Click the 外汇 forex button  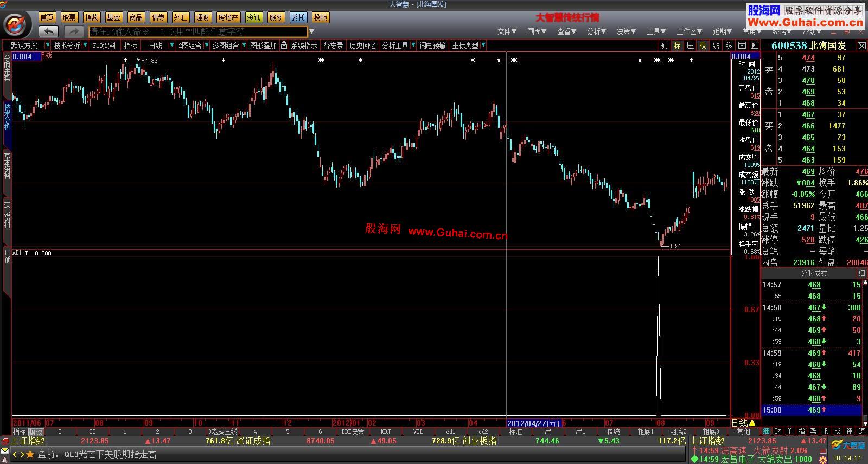click(x=180, y=17)
